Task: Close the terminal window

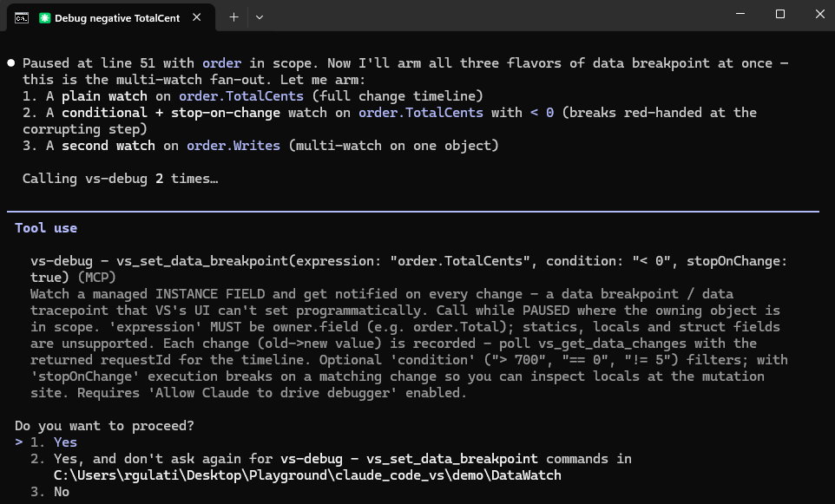Action: click(x=819, y=14)
